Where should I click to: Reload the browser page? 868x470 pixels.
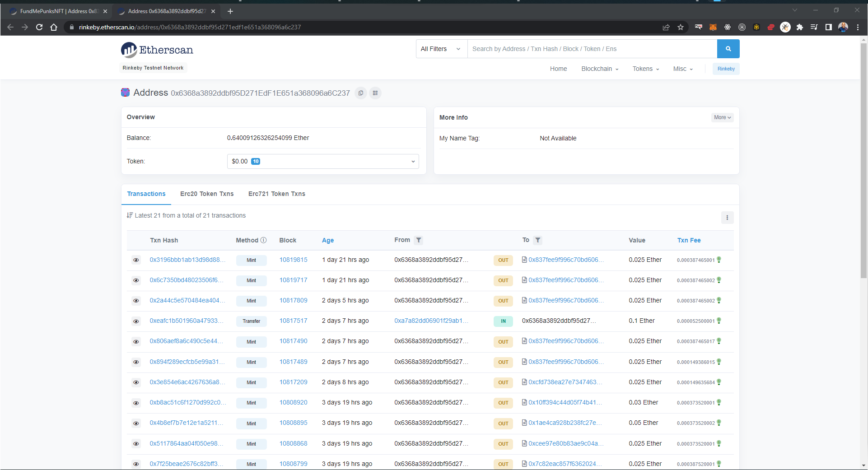coord(39,27)
